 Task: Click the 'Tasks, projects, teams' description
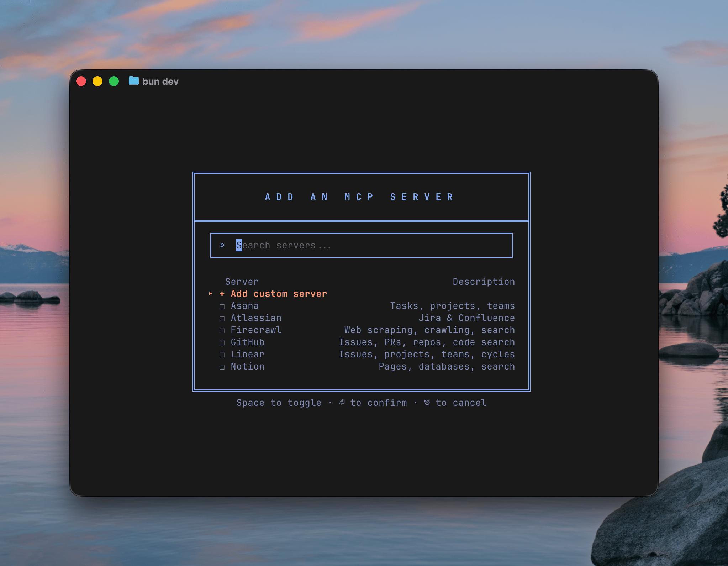click(x=453, y=306)
